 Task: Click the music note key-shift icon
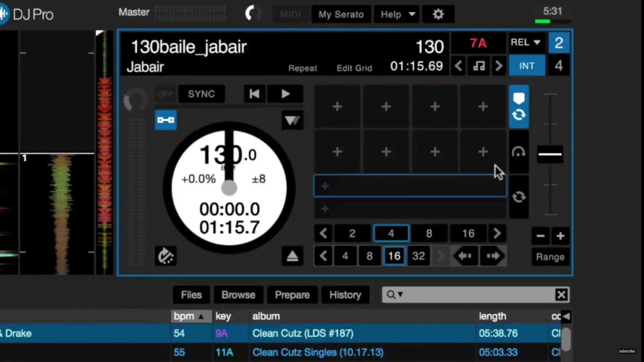point(479,66)
